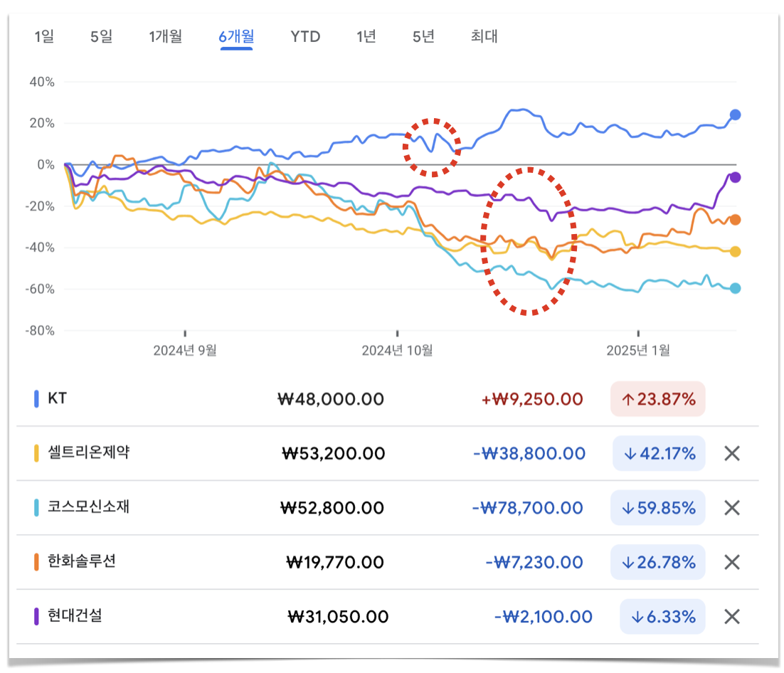Click the -80% y-axis label
Image resolution: width=784 pixels, height=673 pixels.
40,331
